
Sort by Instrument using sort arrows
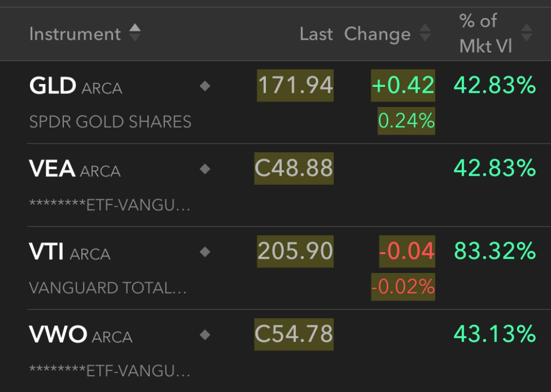coord(135,33)
